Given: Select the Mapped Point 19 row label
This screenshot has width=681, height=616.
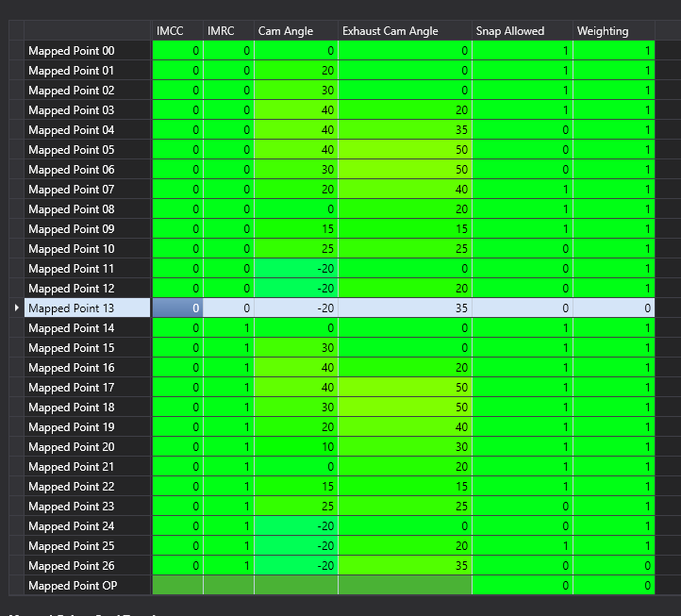Looking at the screenshot, I should point(88,427).
